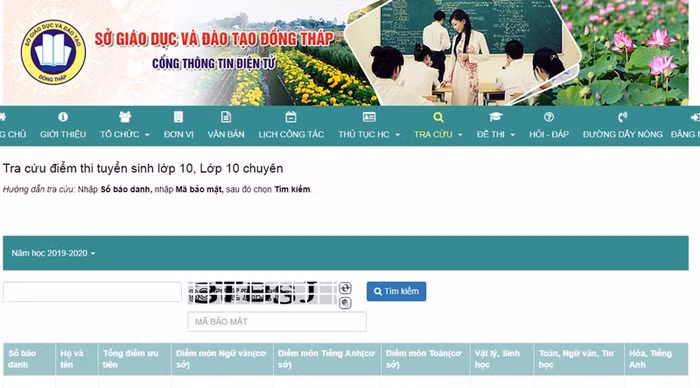Screen dimensions: 700x388
Task: Click the Vật lý, Sinh học column header
Action: pyautogui.click(x=502, y=359)
